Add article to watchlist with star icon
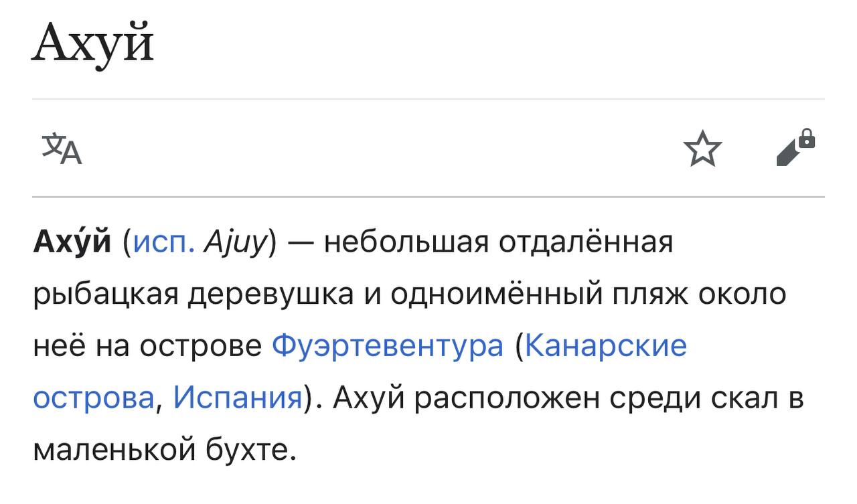Viewport: 857px width, 504px height. 702,149
